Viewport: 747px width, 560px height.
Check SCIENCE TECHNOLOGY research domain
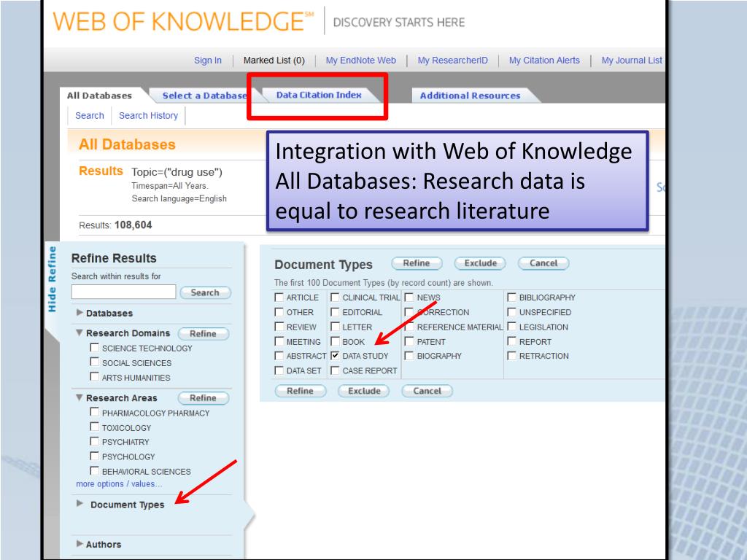pyautogui.click(x=94, y=348)
